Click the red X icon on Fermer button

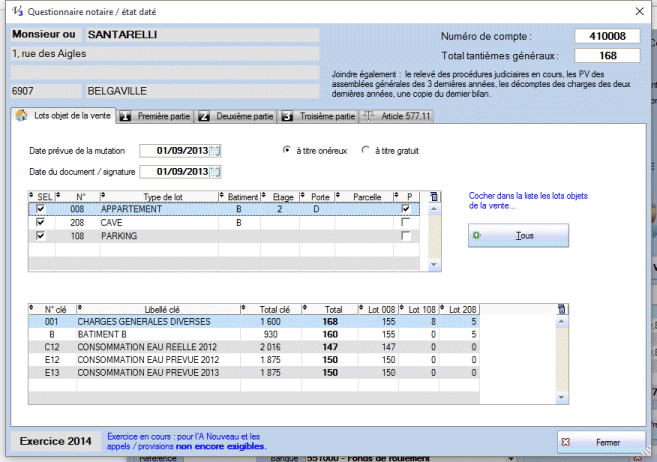(566, 442)
